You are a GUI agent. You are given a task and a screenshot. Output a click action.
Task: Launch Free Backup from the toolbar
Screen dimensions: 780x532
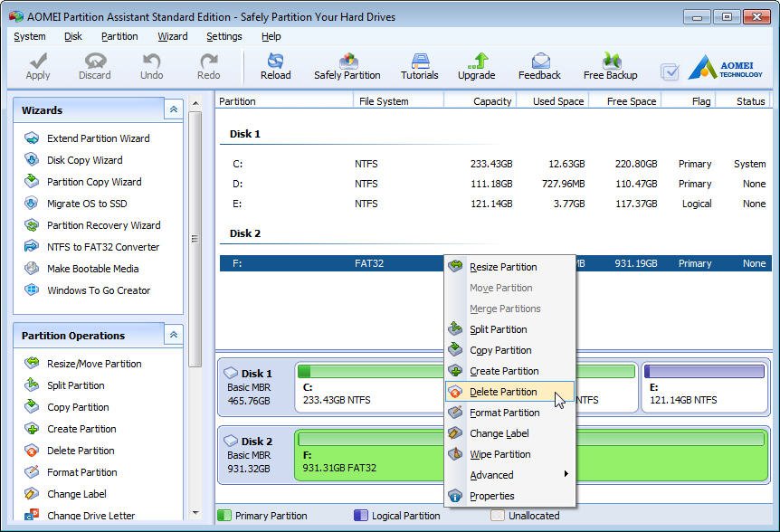(x=611, y=66)
